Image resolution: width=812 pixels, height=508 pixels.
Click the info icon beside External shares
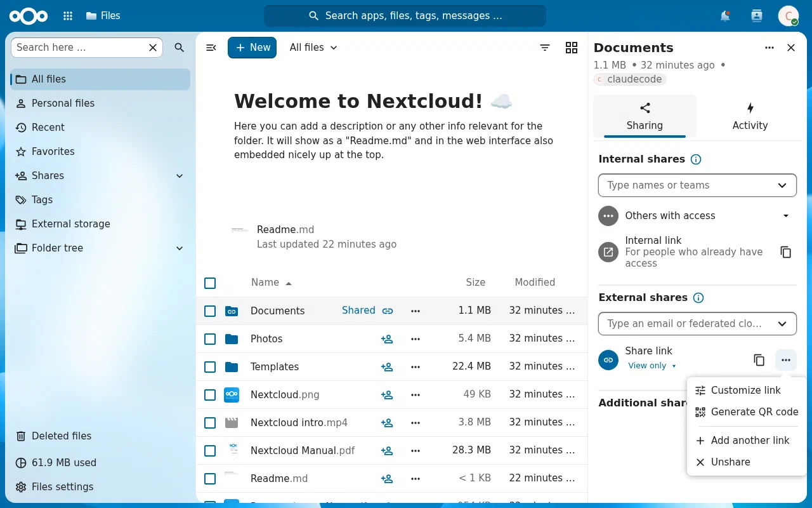(x=698, y=298)
